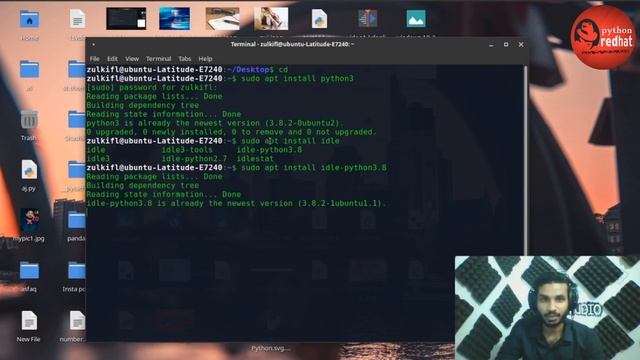Select the folder icon above New File on desktop
The width and height of the screenshot is (640, 360).
29,271
